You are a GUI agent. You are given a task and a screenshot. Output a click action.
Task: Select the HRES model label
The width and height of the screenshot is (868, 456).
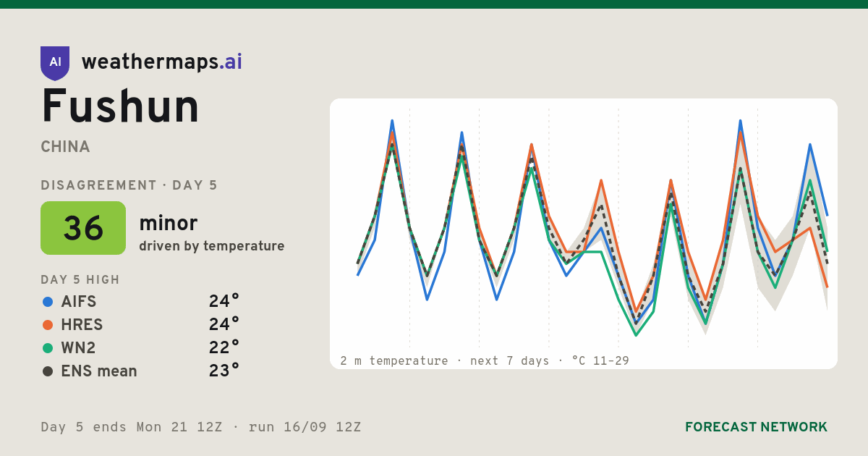pyautogui.click(x=82, y=325)
